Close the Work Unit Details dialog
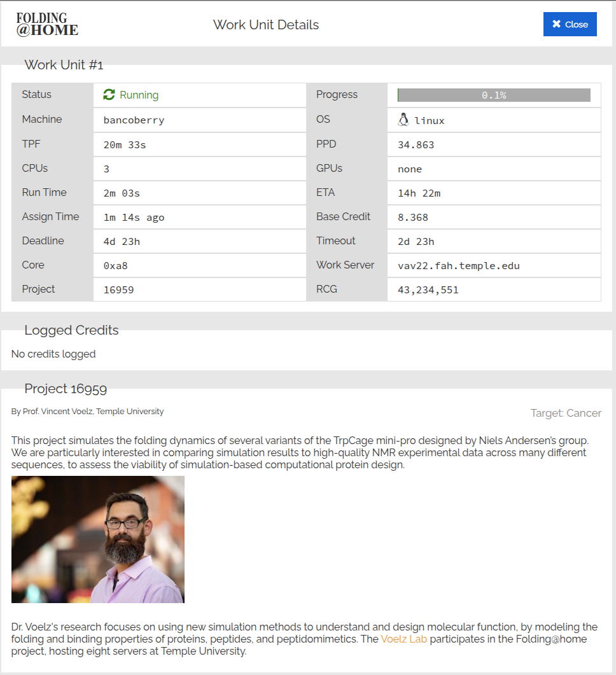 (570, 24)
